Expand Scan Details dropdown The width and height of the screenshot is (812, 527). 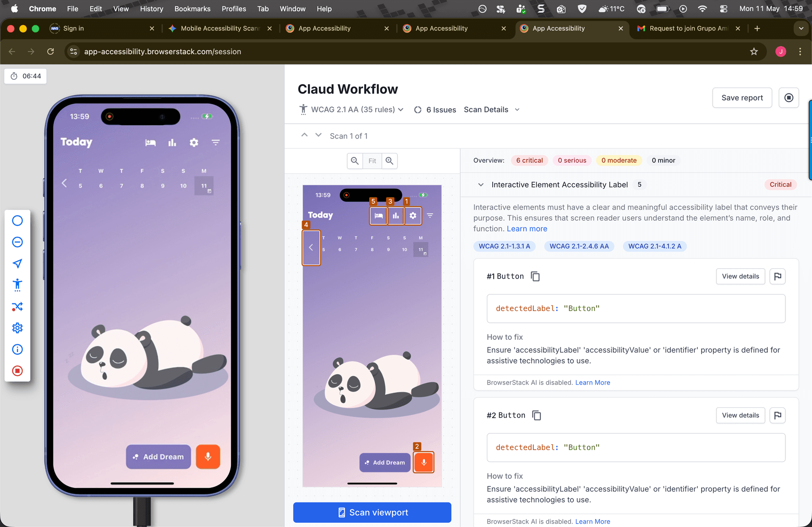491,109
